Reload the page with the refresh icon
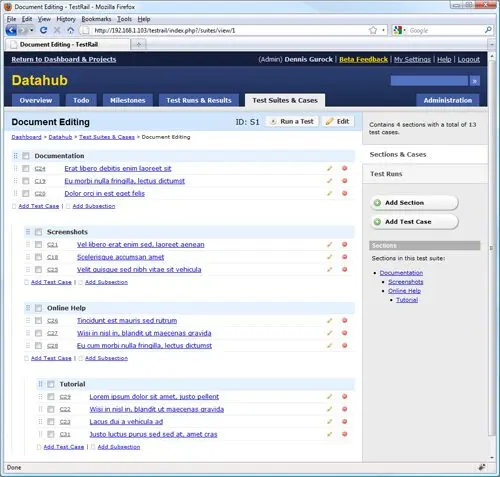Screen dimensions: 500x477 pyautogui.click(x=43, y=30)
